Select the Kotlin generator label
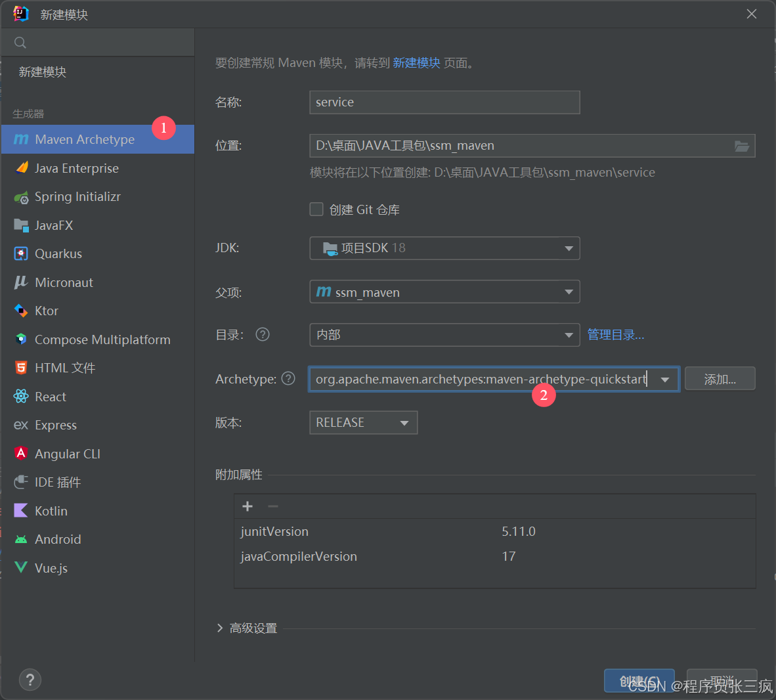The width and height of the screenshot is (776, 700). [x=51, y=511]
